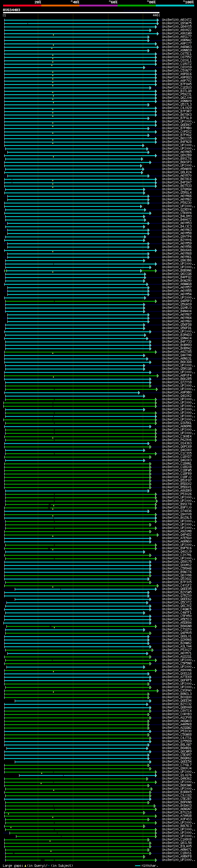Choose the UniRef100_Q6ER67 hit

pos(177,125)
